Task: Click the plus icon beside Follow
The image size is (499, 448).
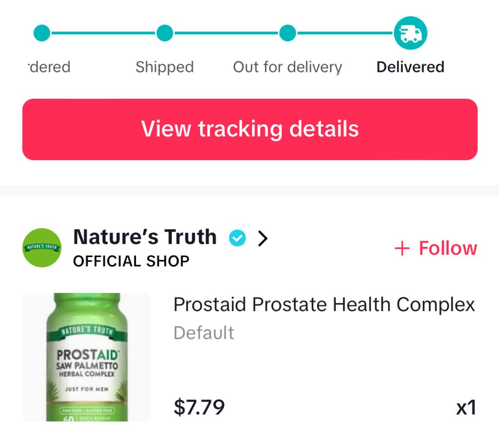Action: coord(402,249)
